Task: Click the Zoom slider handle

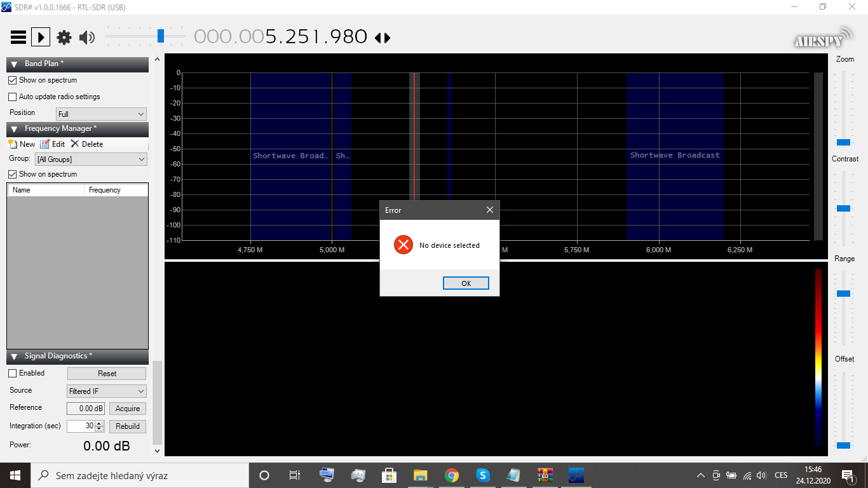Action: click(x=844, y=142)
